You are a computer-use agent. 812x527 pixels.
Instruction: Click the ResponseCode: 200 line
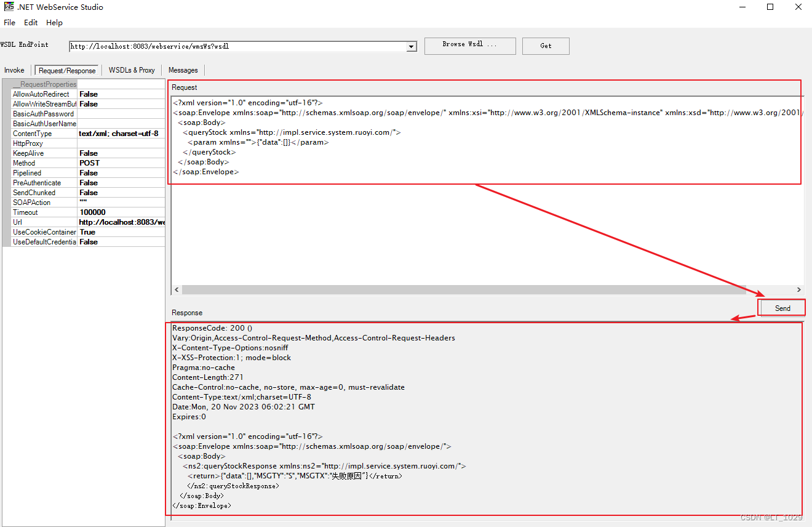click(212, 328)
